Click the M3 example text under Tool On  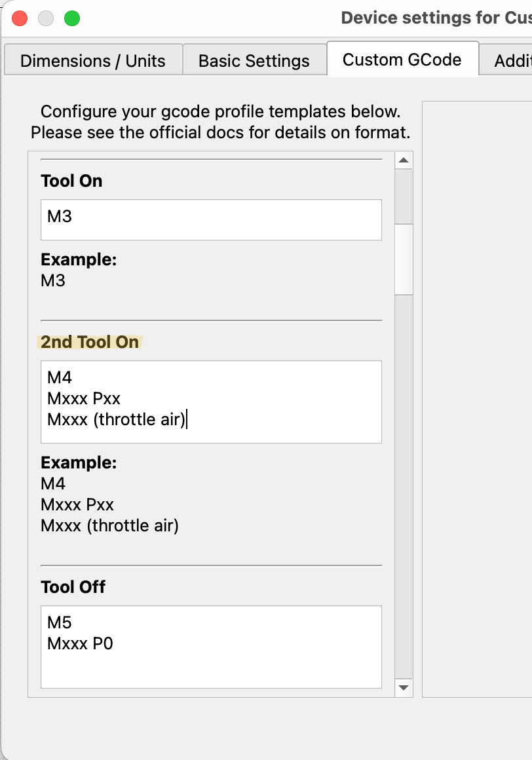click(x=53, y=280)
